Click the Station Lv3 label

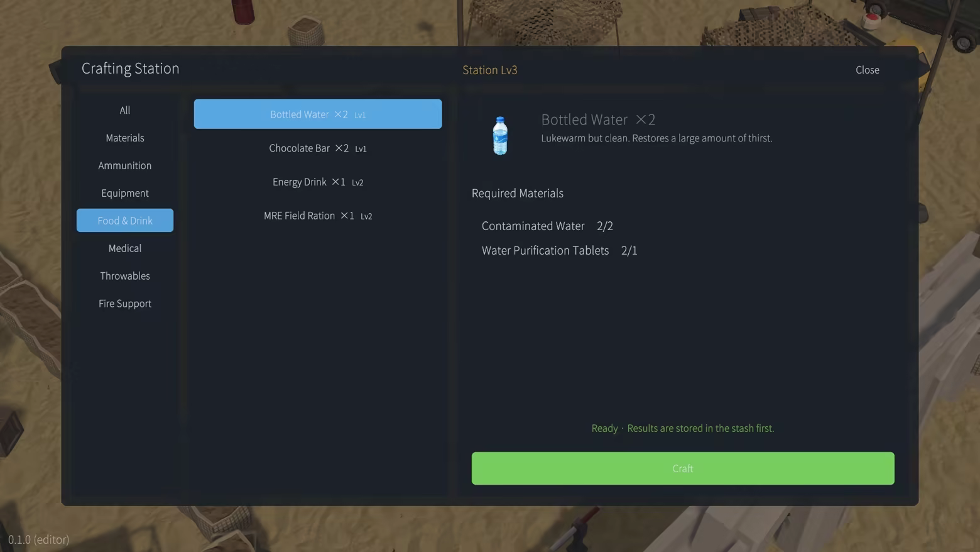(x=490, y=70)
